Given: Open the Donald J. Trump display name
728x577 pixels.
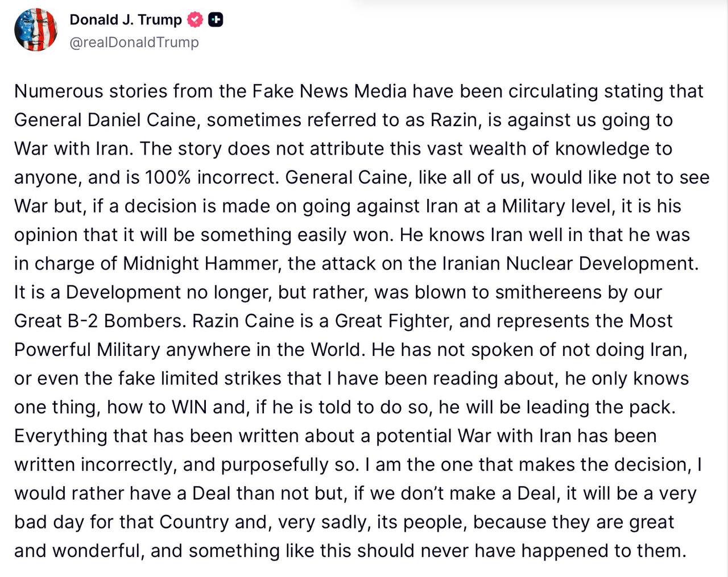Looking at the screenshot, I should (126, 20).
